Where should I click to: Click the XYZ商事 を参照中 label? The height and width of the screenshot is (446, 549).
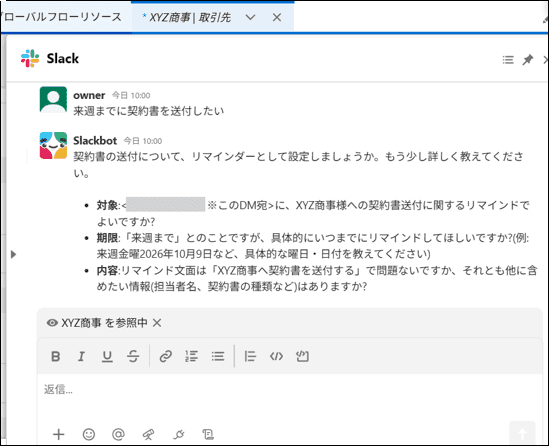click(104, 323)
